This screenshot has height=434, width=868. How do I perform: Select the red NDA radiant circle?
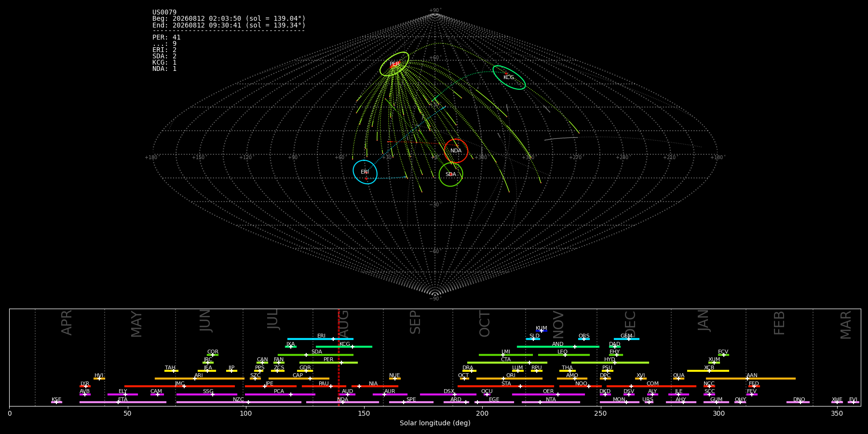[456, 151]
